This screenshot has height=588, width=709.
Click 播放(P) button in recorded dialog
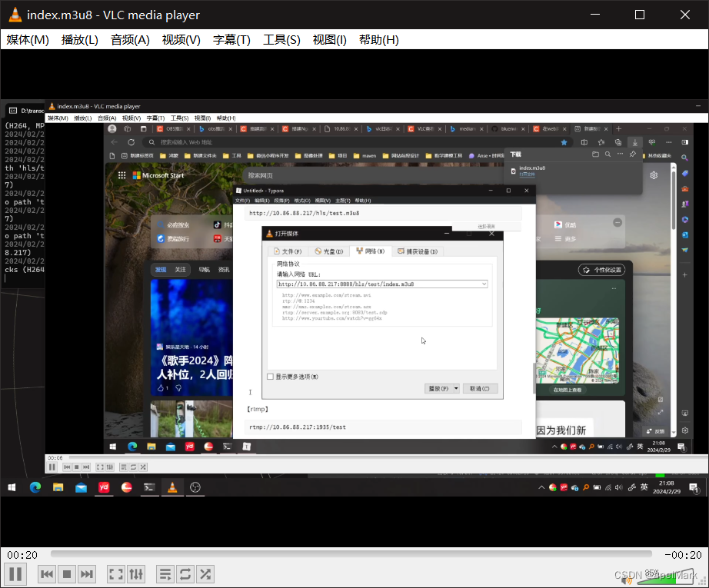(438, 389)
